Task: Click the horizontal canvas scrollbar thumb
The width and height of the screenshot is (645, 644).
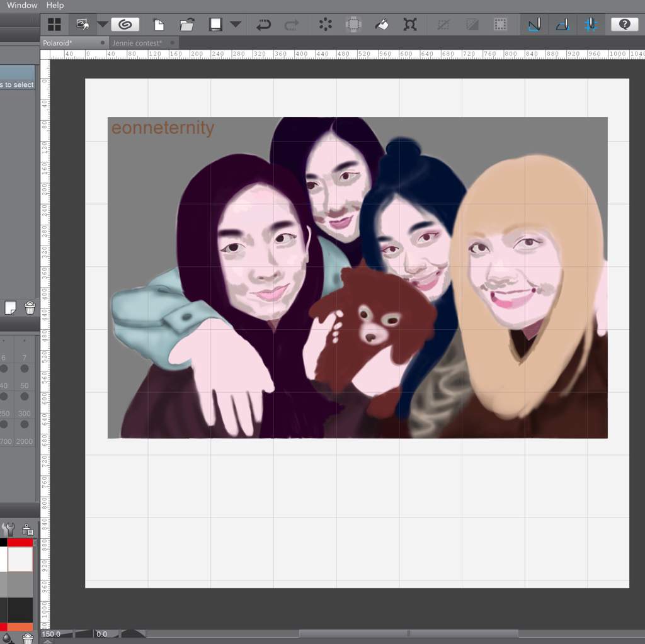Action: [x=408, y=633]
